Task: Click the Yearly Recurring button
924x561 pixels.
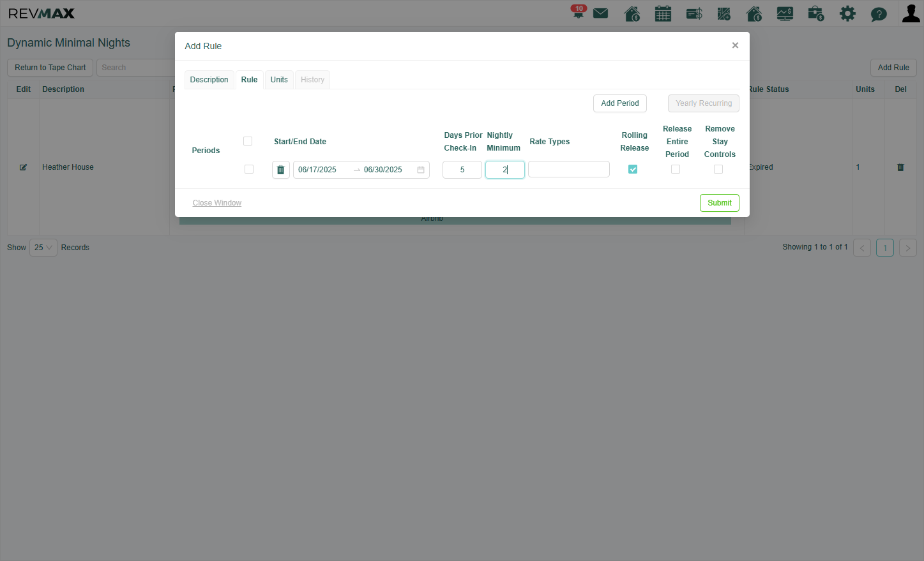Action: tap(704, 103)
